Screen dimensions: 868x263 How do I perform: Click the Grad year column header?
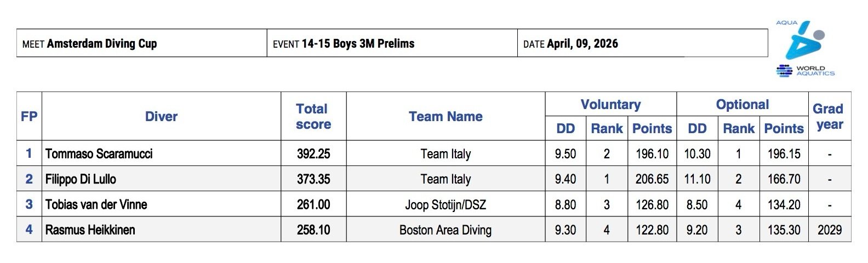829,116
